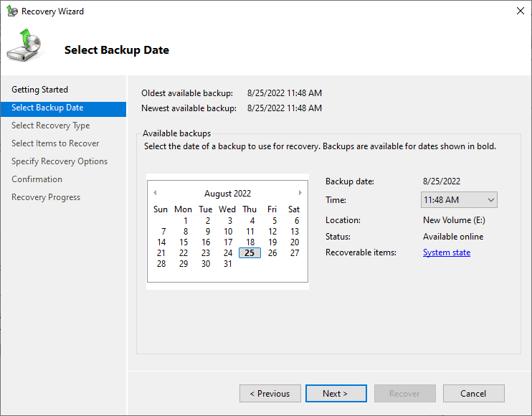The image size is (532, 416).
Task: Select August 13 on the calendar
Action: (295, 232)
